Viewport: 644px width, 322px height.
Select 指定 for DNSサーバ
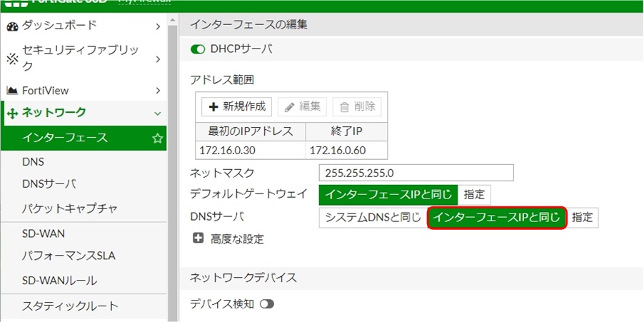click(x=583, y=218)
